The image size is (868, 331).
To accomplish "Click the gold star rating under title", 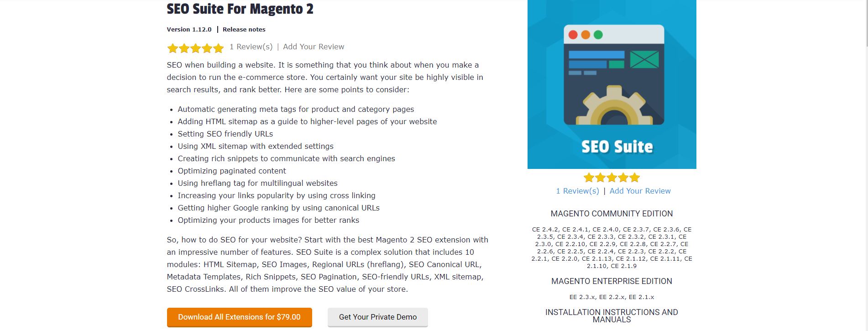I will (x=195, y=48).
